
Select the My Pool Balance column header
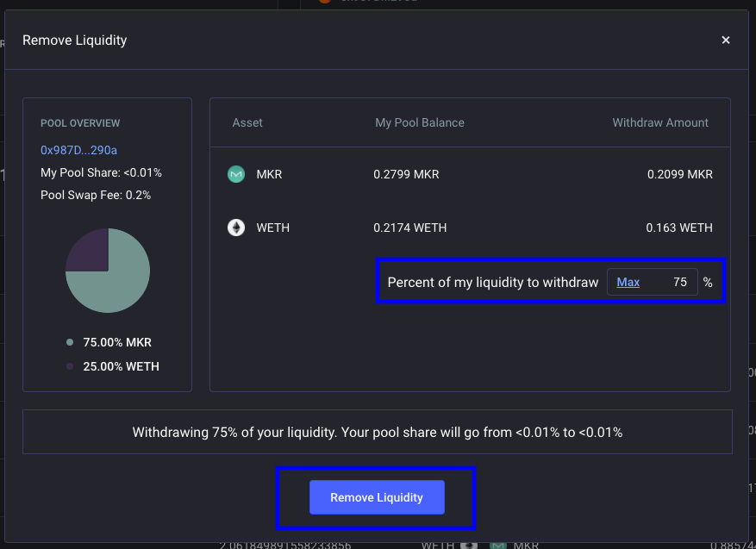click(420, 123)
